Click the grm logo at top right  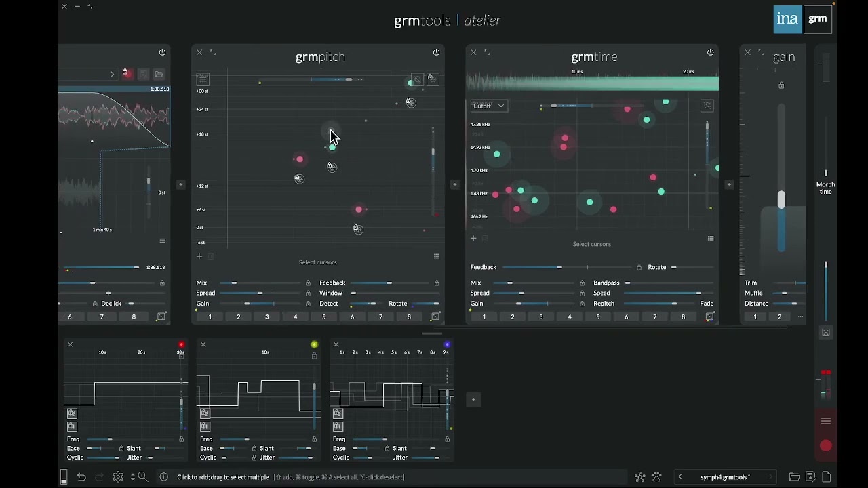click(x=818, y=20)
